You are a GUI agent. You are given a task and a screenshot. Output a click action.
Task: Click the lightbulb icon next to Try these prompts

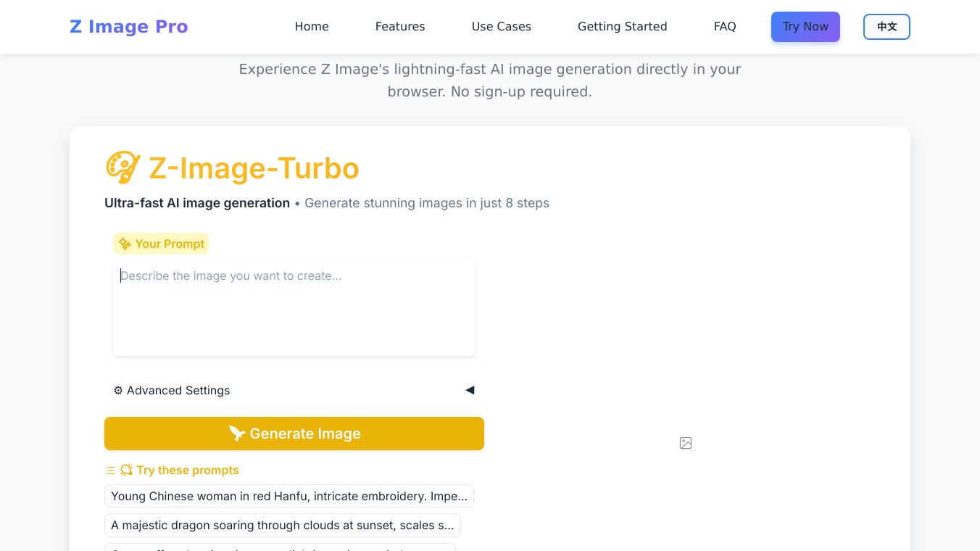tap(127, 471)
